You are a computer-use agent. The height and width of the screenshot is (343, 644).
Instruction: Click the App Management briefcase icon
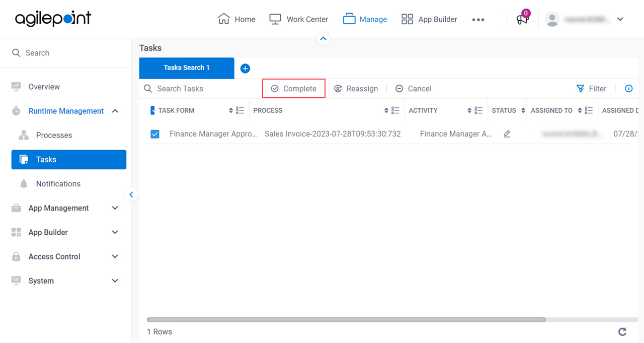(x=16, y=208)
